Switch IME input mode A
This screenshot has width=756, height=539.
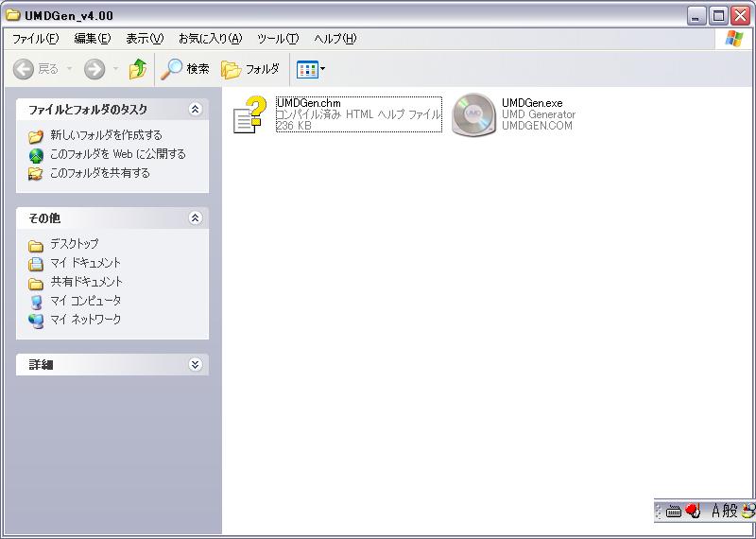pyautogui.click(x=716, y=511)
